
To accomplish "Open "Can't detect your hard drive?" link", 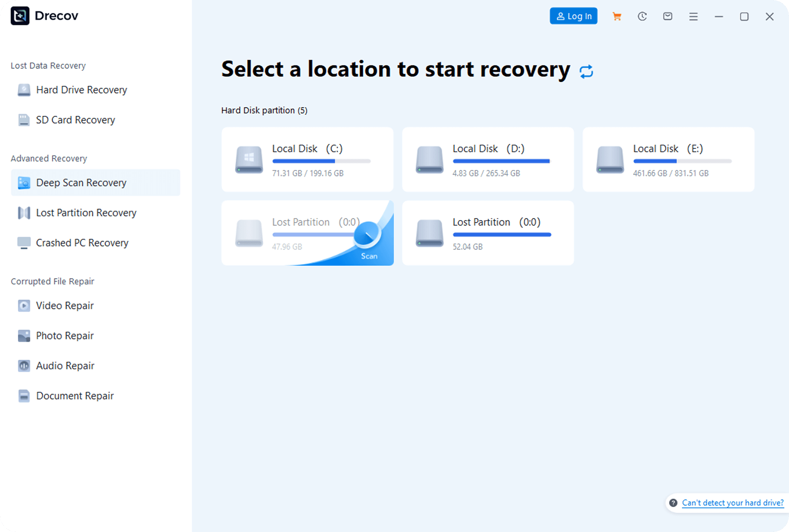I will (732, 503).
